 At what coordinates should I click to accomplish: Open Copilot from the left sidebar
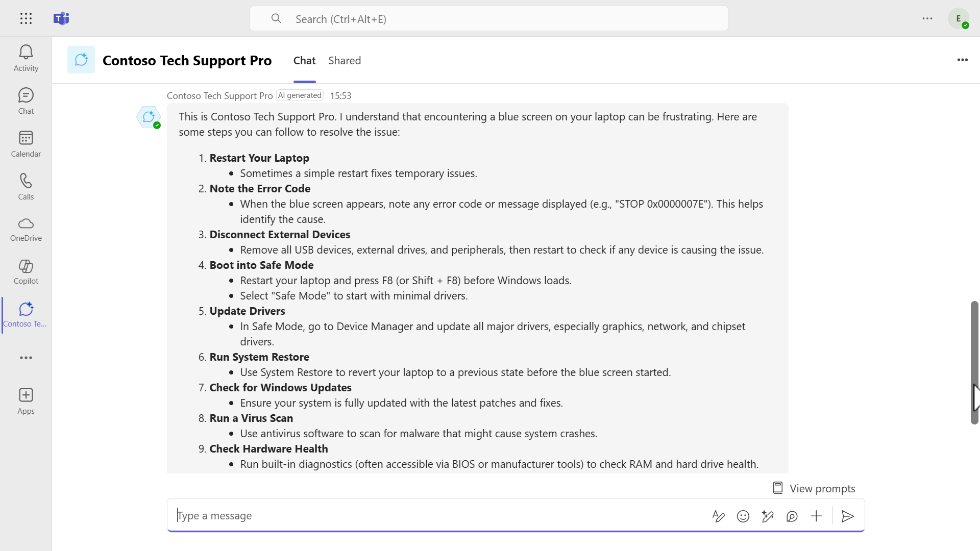(x=26, y=270)
